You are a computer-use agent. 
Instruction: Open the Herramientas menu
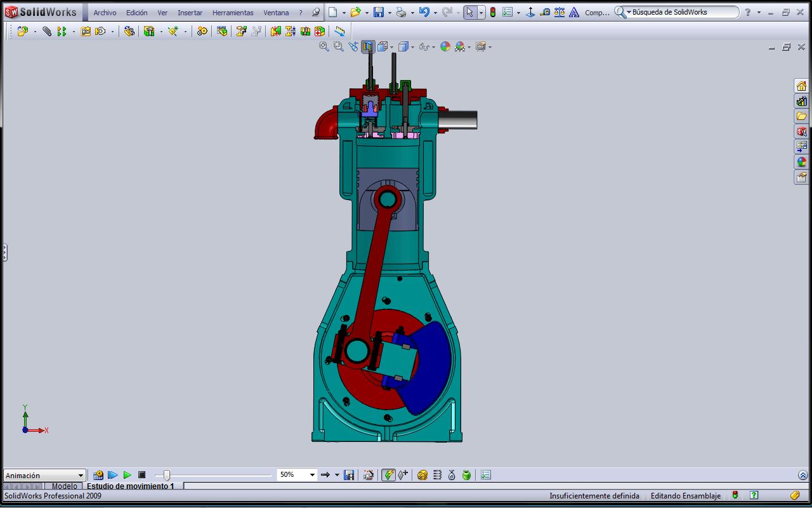point(233,12)
